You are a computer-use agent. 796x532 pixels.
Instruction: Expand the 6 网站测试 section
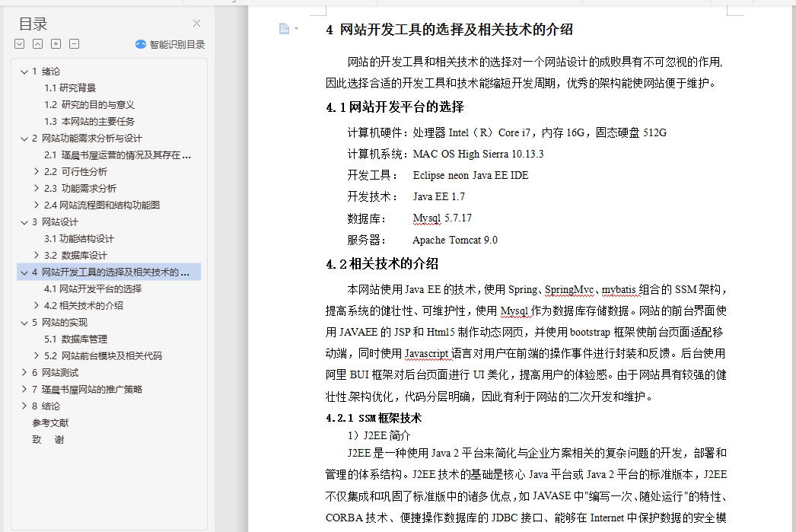pos(24,373)
